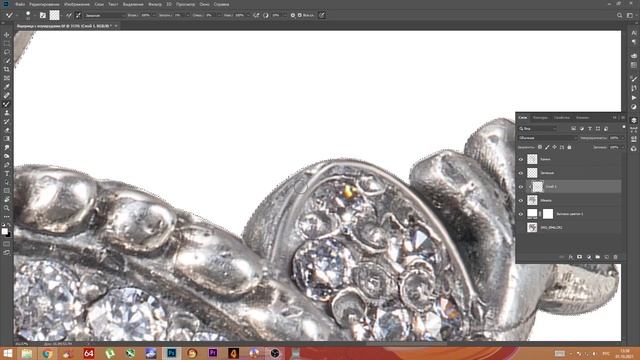
Task: Hide the color fill layer eye icon
Action: click(521, 214)
